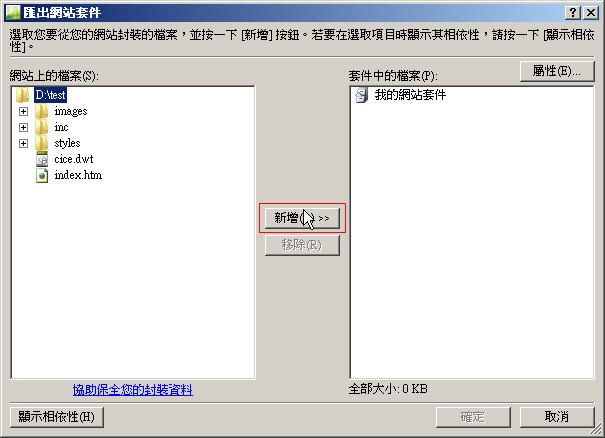
Task: Select the index.htm web page icon
Action: tap(42, 176)
